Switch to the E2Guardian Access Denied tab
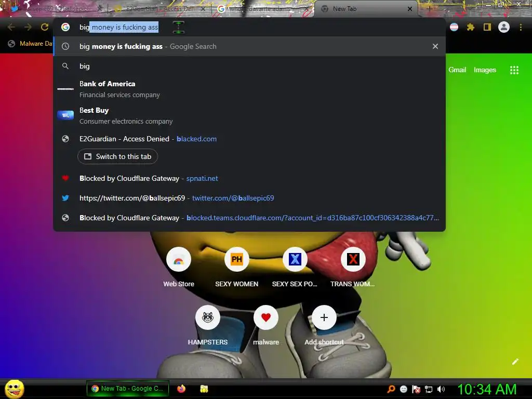Viewport: 532px width, 399px height. point(159,9)
